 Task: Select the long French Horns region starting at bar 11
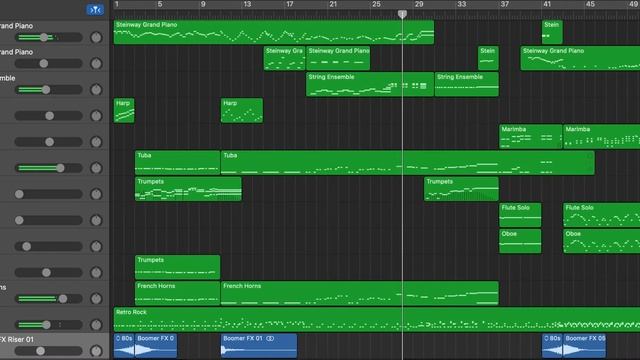[360, 293]
